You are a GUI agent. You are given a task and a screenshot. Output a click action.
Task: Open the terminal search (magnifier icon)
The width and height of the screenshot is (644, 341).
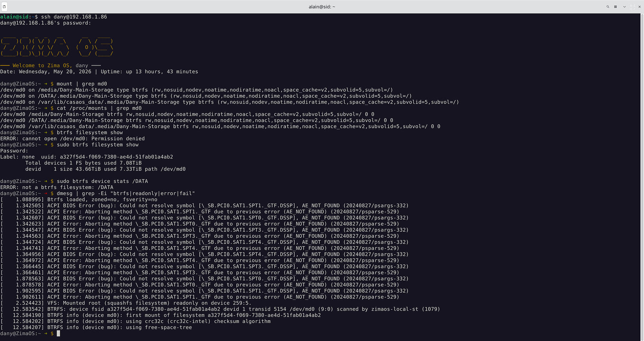tap(608, 6)
